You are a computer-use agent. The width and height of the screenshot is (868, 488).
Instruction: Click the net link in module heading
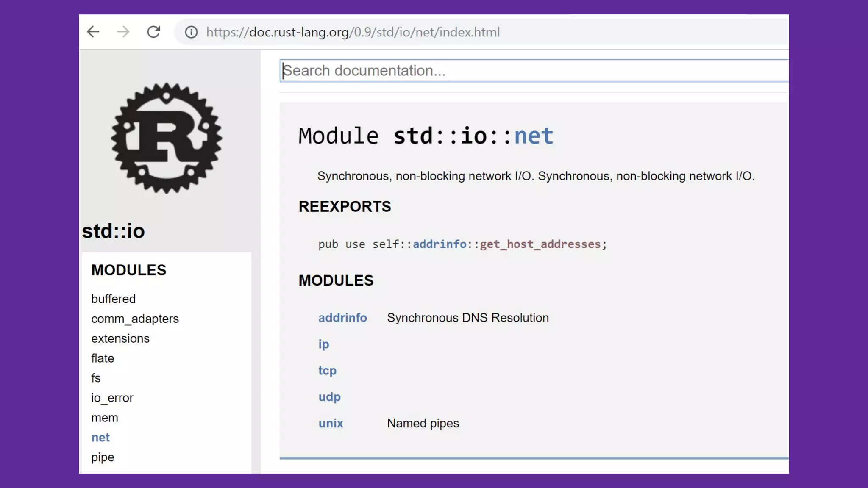pos(534,136)
